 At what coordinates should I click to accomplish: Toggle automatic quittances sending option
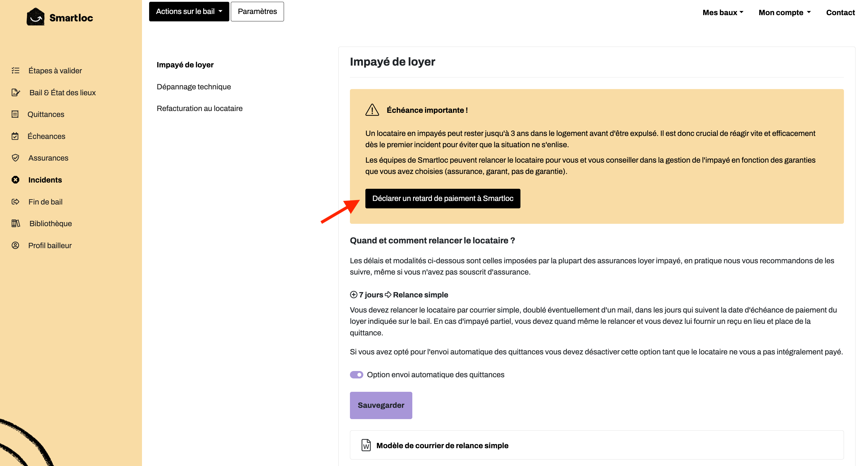click(x=356, y=375)
